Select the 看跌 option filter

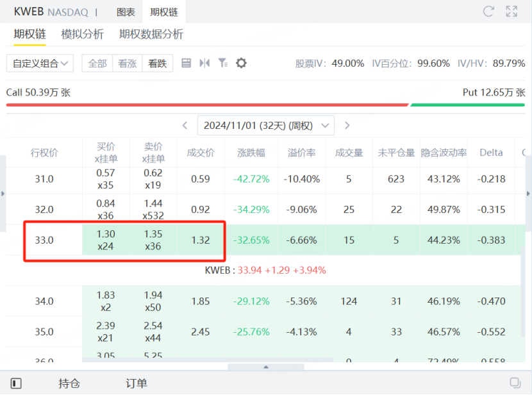(x=158, y=63)
